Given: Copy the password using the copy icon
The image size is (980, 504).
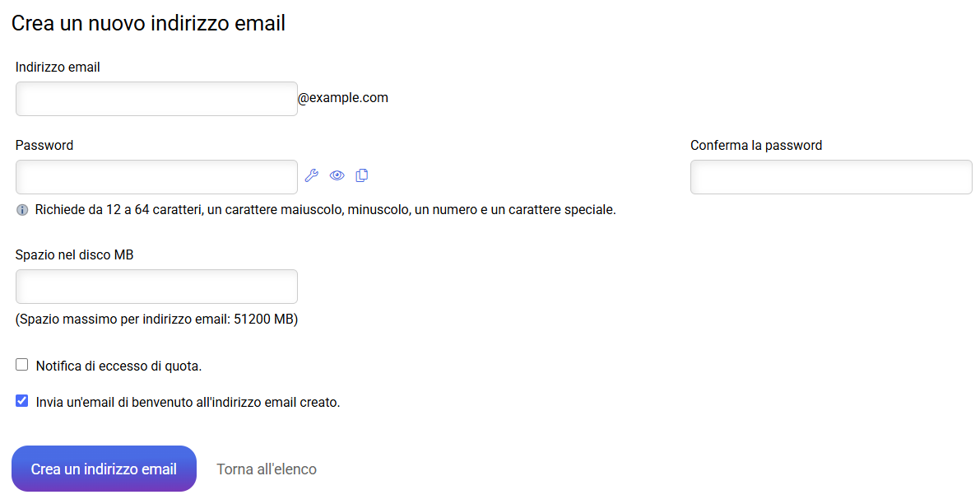Looking at the screenshot, I should coord(362,175).
